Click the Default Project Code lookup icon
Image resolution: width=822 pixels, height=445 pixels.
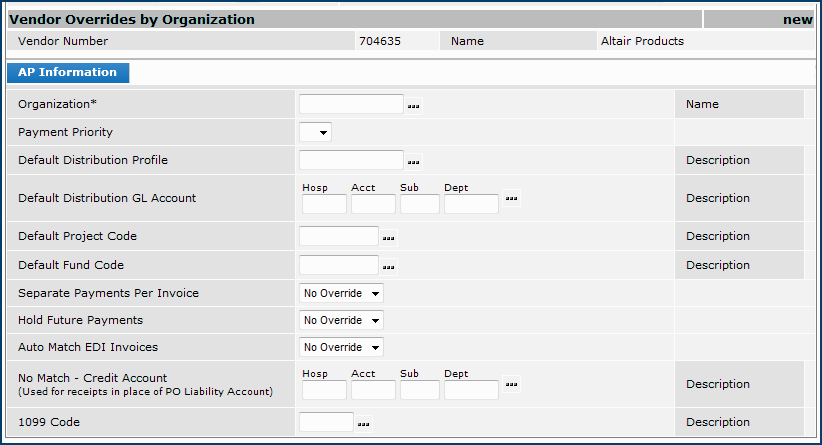pos(389,237)
